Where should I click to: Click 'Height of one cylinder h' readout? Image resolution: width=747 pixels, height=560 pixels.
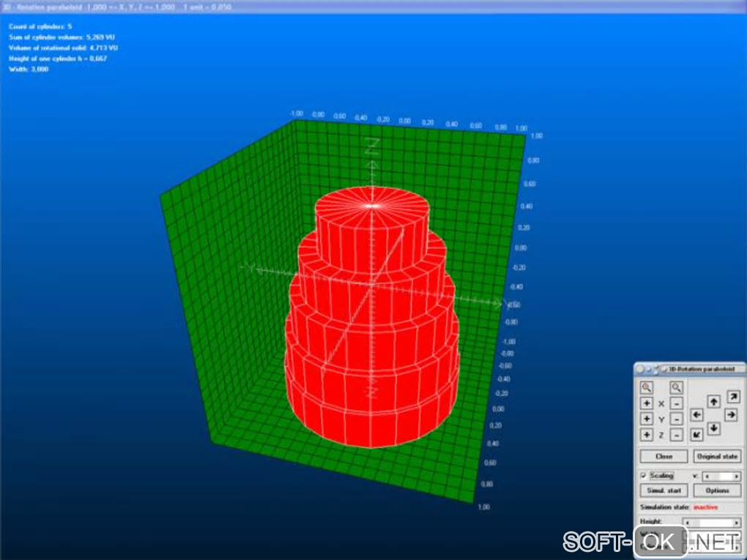point(58,58)
